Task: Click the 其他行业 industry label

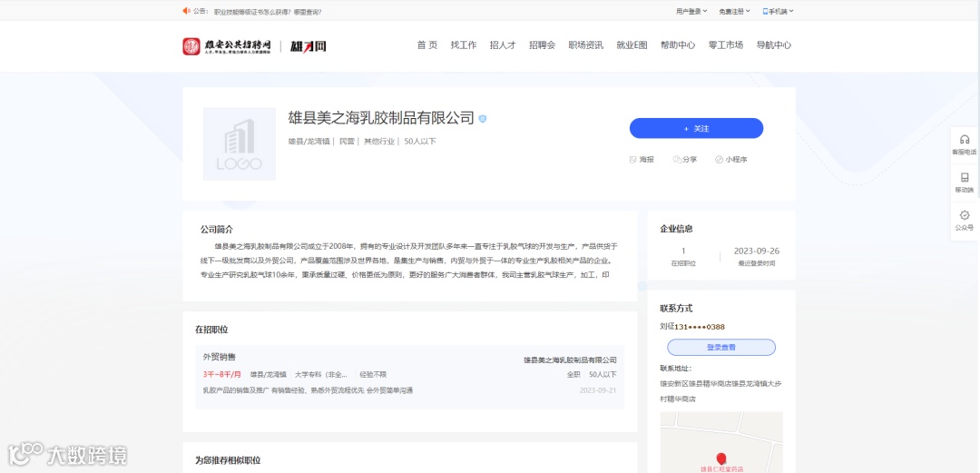Action: click(x=379, y=142)
